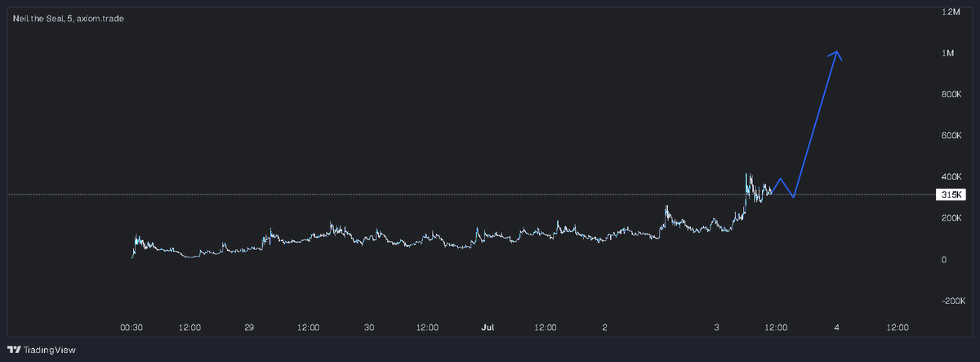This screenshot has height=362, width=980.
Task: Select the 315K current price label
Action: [951, 194]
